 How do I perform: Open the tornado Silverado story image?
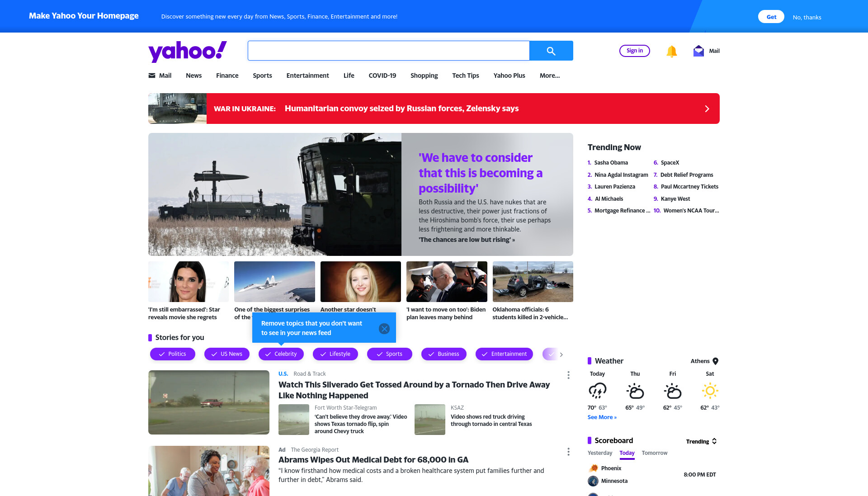tap(209, 402)
